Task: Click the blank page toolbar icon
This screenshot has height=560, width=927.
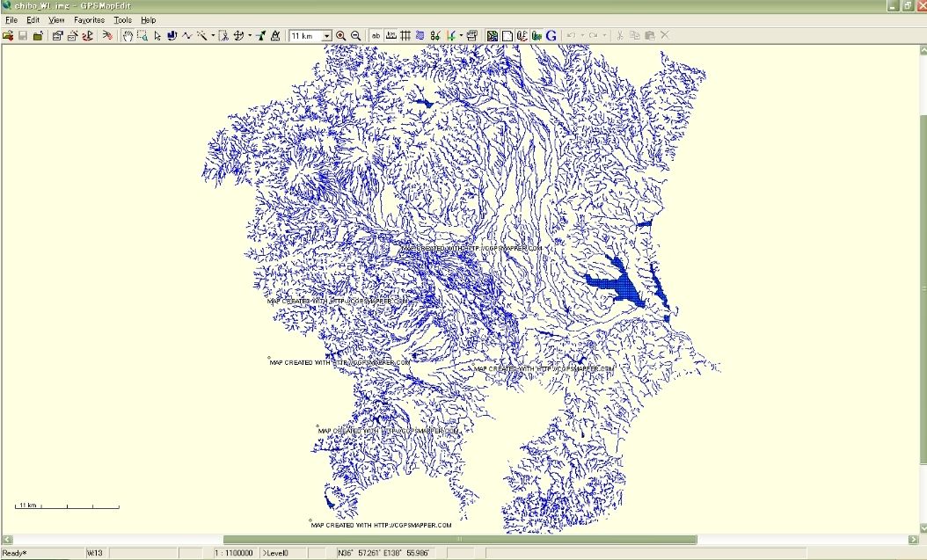Action: 507,35
